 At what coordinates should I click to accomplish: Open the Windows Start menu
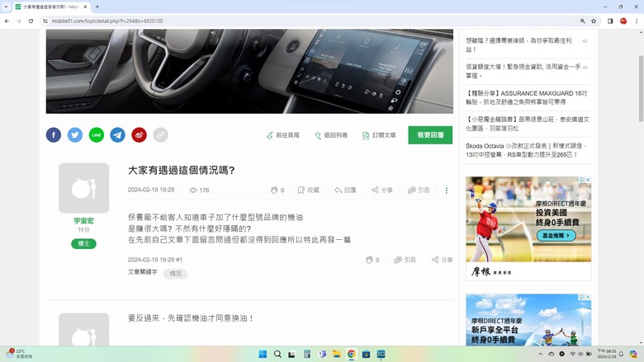[x=263, y=355]
